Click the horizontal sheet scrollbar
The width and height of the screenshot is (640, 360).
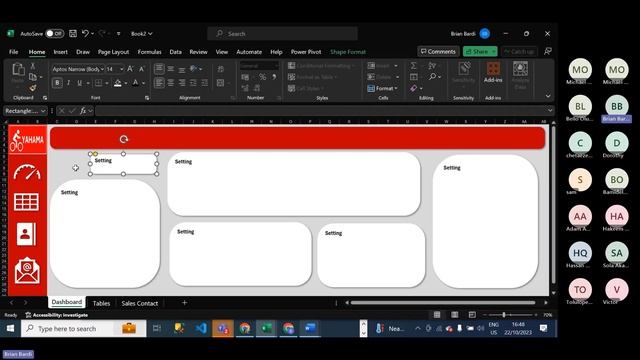click(442, 302)
